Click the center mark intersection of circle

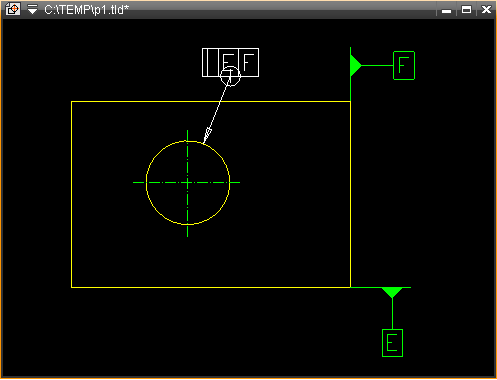188,183
